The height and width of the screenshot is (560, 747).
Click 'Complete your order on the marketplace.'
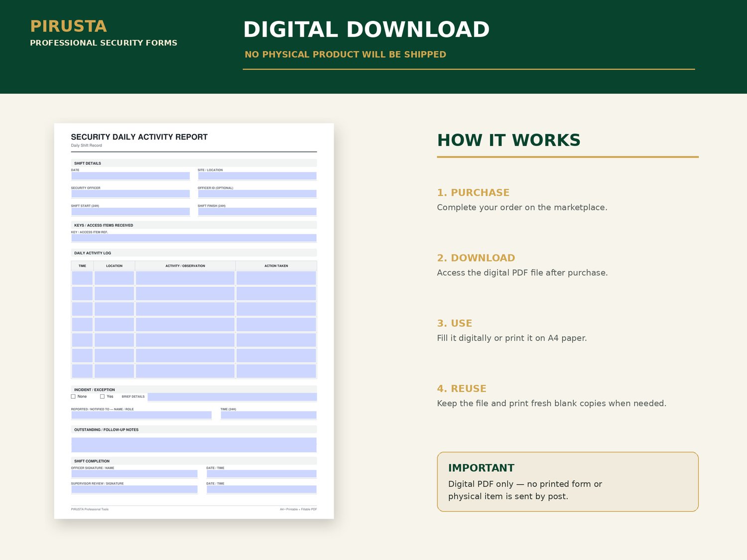click(x=522, y=208)
